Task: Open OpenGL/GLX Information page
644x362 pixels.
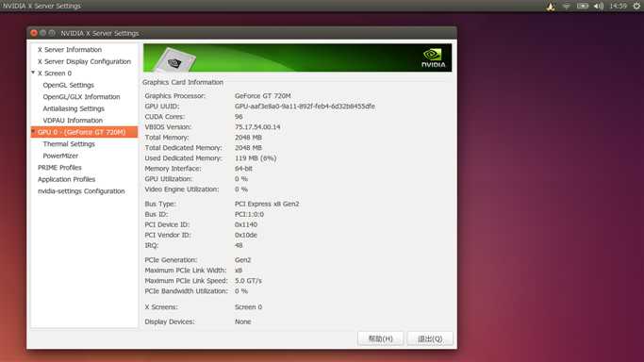Action: (x=81, y=97)
